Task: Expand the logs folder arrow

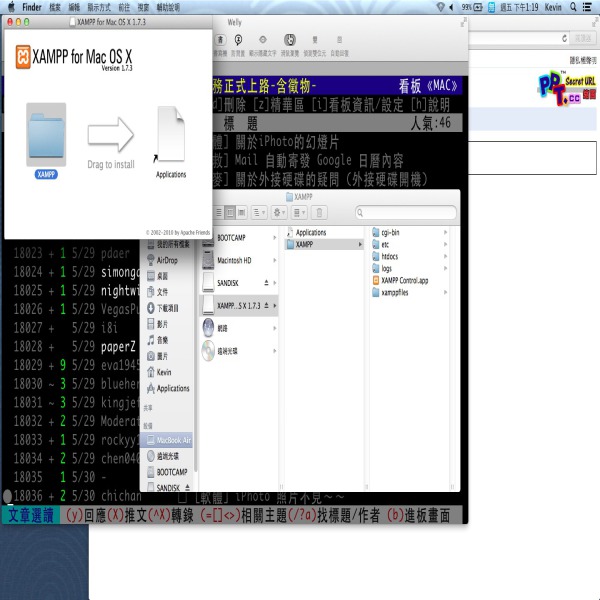Action: 445,268
